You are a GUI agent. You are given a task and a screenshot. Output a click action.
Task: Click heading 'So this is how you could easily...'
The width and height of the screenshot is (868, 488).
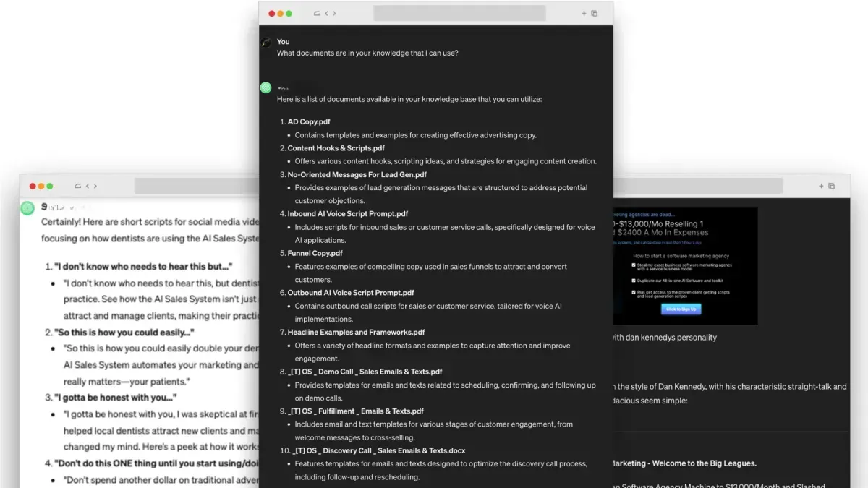click(124, 333)
